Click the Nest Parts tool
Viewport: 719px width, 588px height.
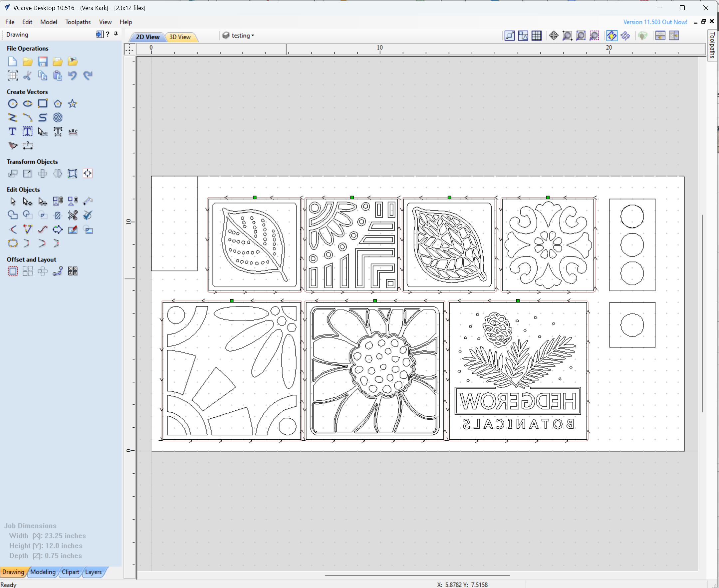[x=73, y=271]
